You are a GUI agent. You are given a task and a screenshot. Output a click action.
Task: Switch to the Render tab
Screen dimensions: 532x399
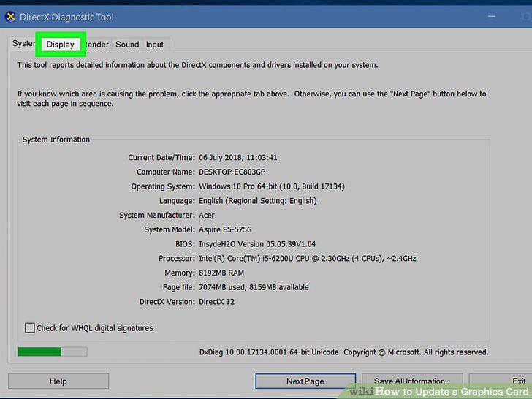(96, 45)
